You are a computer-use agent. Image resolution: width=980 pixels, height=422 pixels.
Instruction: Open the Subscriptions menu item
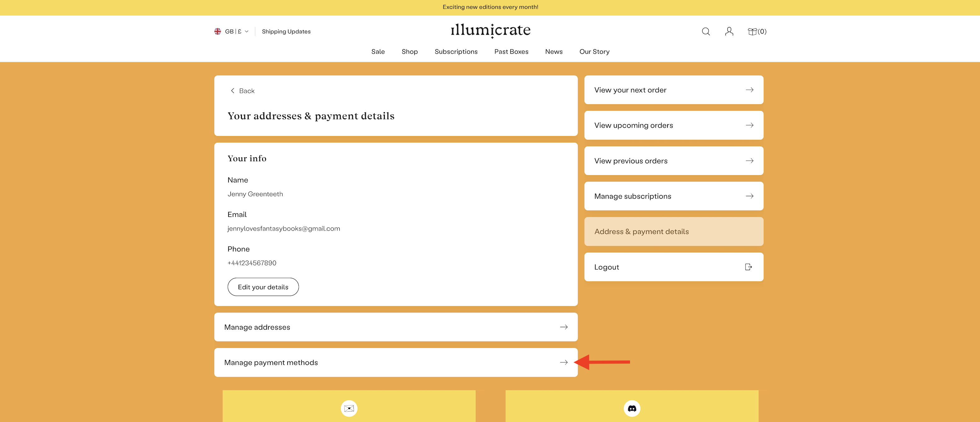(x=456, y=52)
